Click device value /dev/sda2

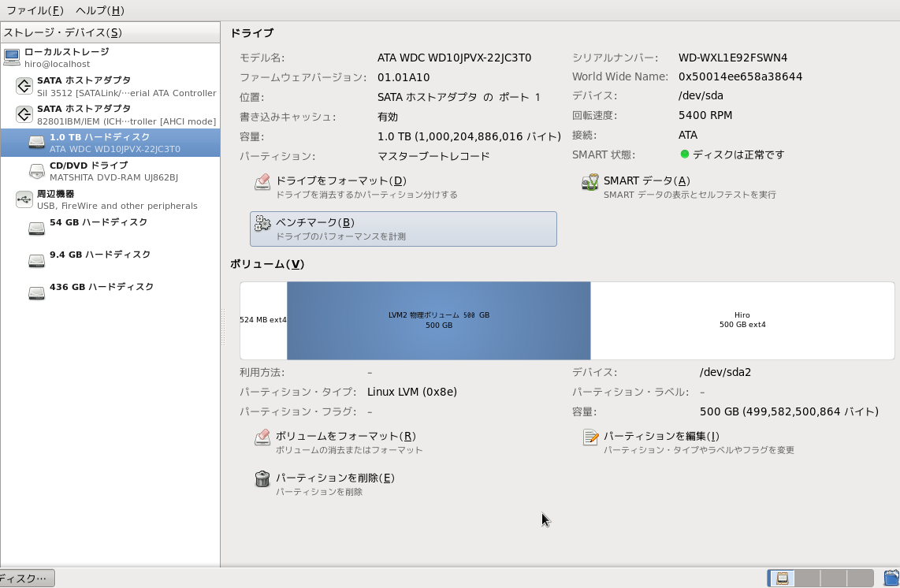[x=726, y=372]
